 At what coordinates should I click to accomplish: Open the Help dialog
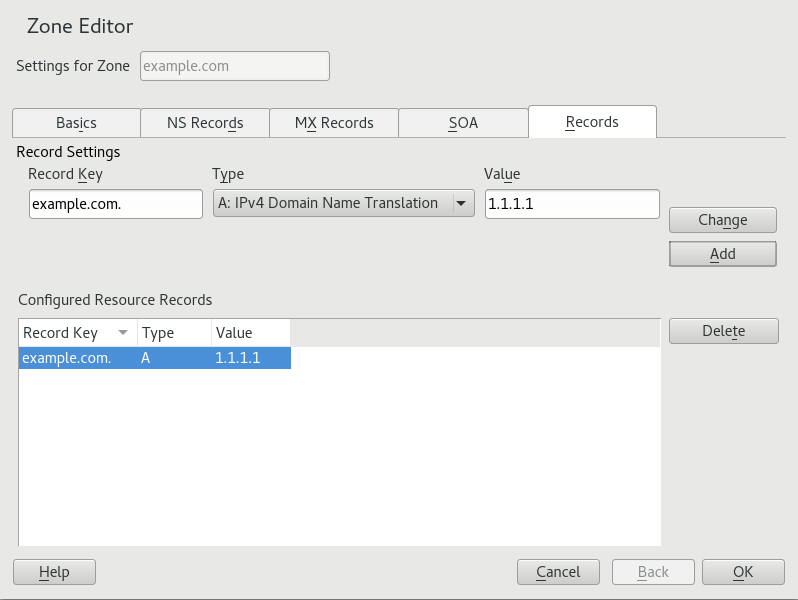[x=54, y=572]
